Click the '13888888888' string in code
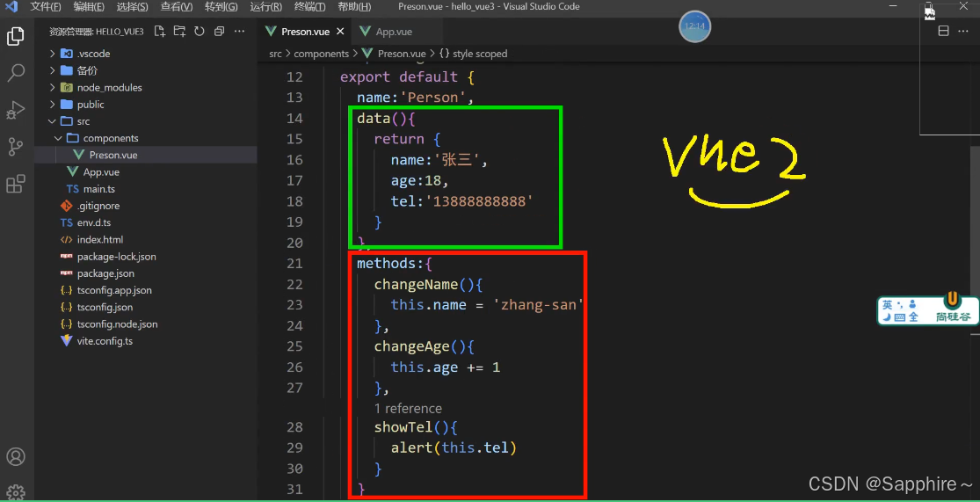The width and height of the screenshot is (980, 502). pyautogui.click(x=480, y=201)
